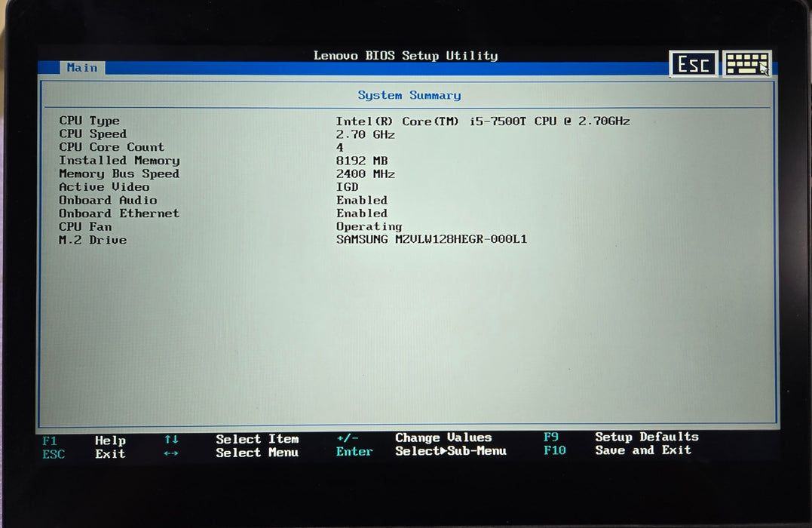812x528 pixels.
Task: Select the Main tab
Action: [x=82, y=68]
